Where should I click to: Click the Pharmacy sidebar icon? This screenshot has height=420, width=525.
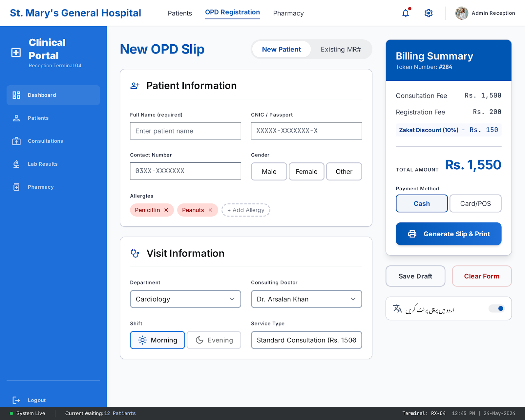click(16, 187)
